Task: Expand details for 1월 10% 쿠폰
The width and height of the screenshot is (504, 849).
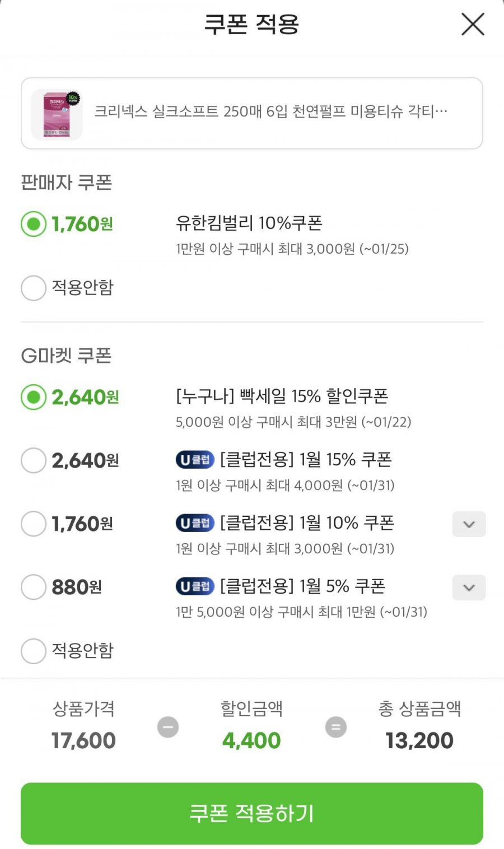Action: coord(469,524)
